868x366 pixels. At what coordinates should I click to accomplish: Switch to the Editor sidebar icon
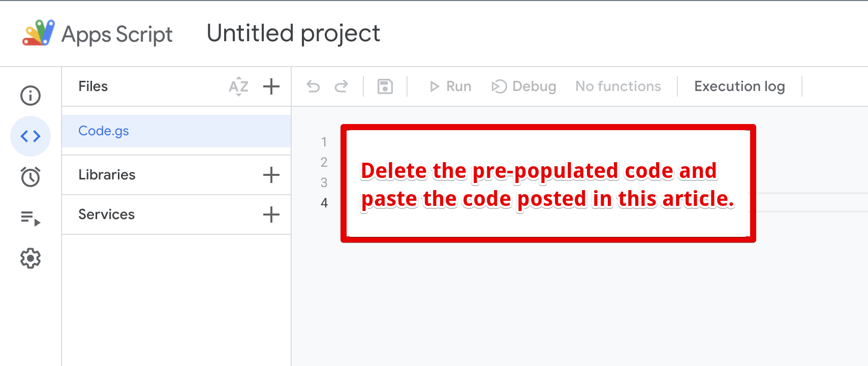click(30, 136)
